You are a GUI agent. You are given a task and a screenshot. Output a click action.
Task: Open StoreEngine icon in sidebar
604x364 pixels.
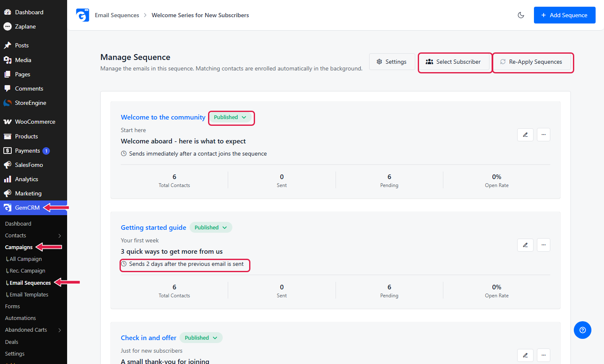(x=8, y=103)
